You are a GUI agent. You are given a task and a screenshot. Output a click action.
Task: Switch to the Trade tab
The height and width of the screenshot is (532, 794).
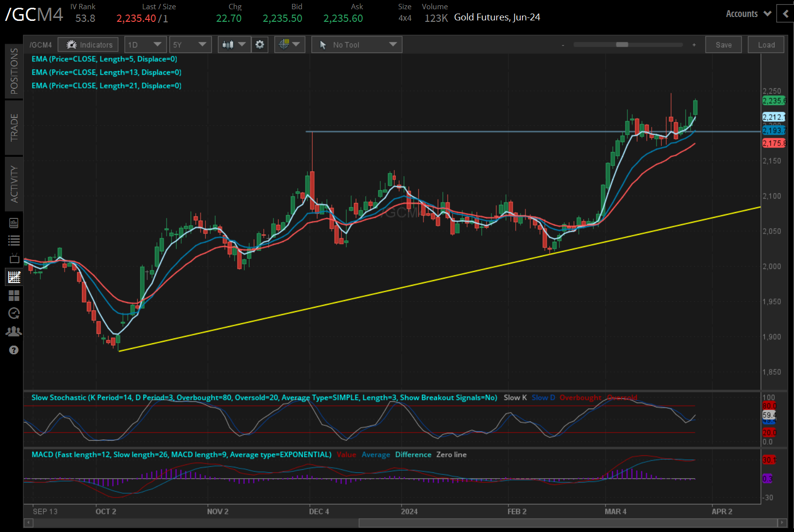[x=14, y=127]
